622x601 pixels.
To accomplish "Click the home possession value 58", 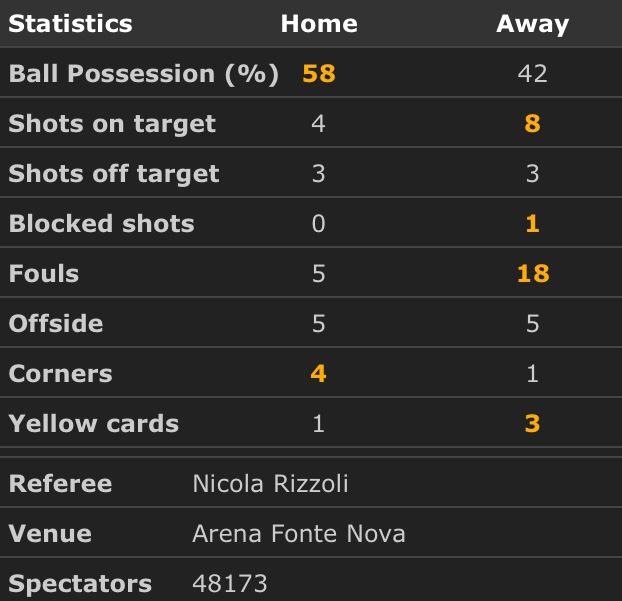I will (318, 74).
